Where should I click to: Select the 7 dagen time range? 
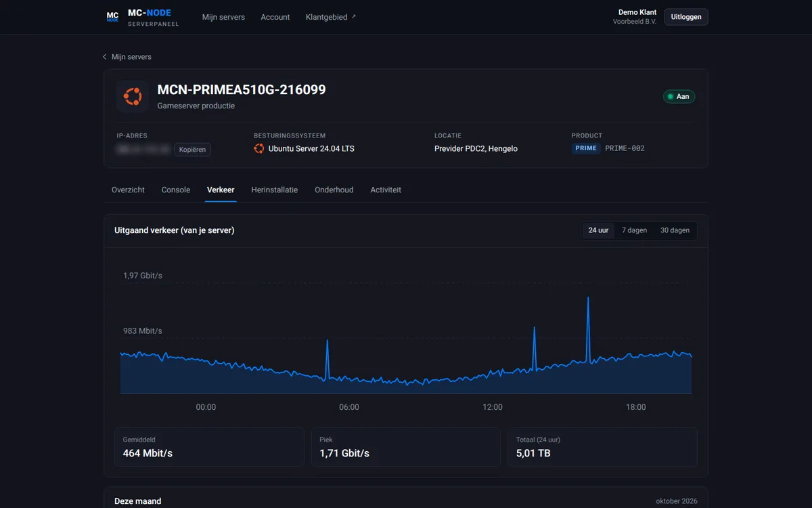(635, 230)
